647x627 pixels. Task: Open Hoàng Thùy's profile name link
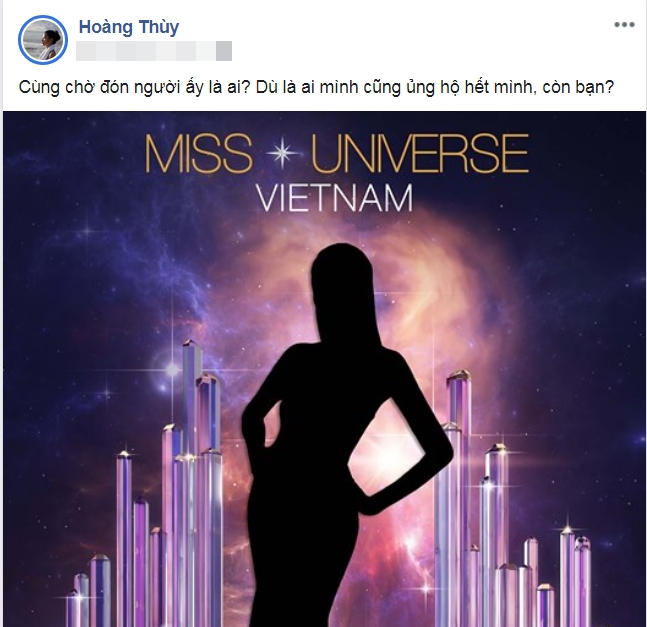(x=129, y=27)
